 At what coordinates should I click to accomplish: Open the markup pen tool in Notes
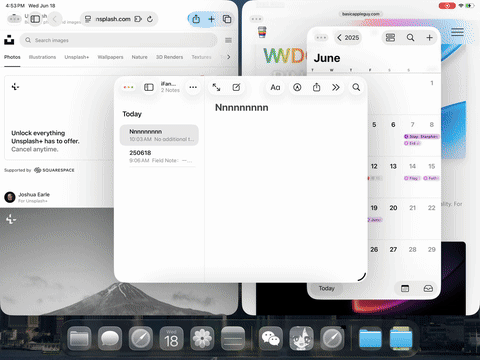pyautogui.click(x=297, y=87)
